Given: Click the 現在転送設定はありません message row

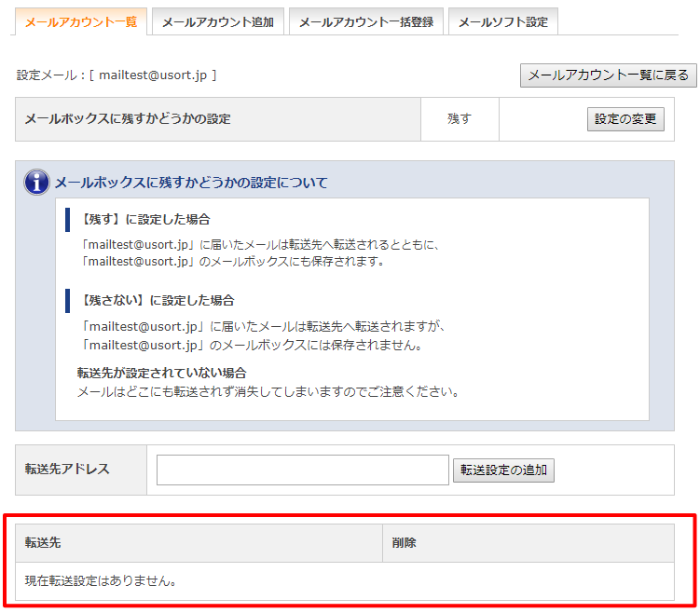Looking at the screenshot, I should click(x=102, y=581).
